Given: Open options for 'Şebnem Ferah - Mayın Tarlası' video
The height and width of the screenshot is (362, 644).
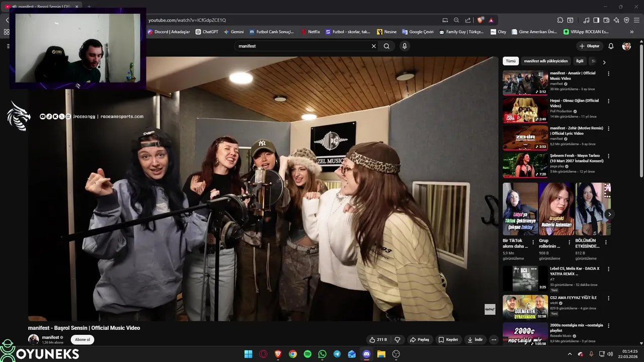Looking at the screenshot, I should [x=608, y=156].
